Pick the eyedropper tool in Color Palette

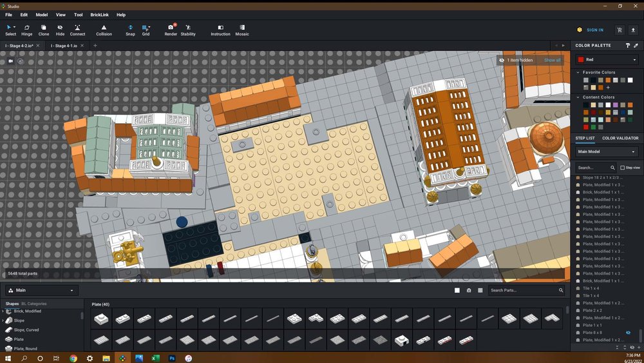coord(636,46)
